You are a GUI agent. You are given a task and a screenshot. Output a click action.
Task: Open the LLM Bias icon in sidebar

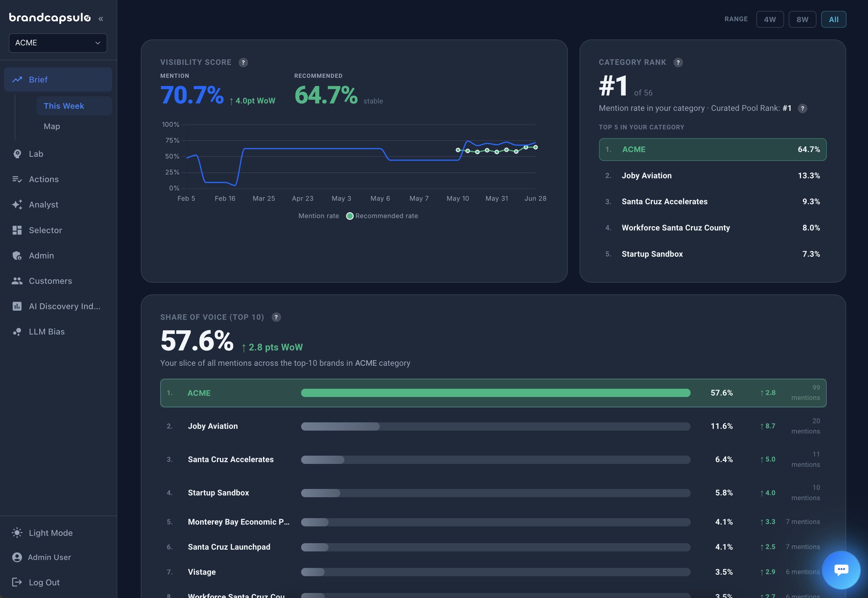click(17, 332)
